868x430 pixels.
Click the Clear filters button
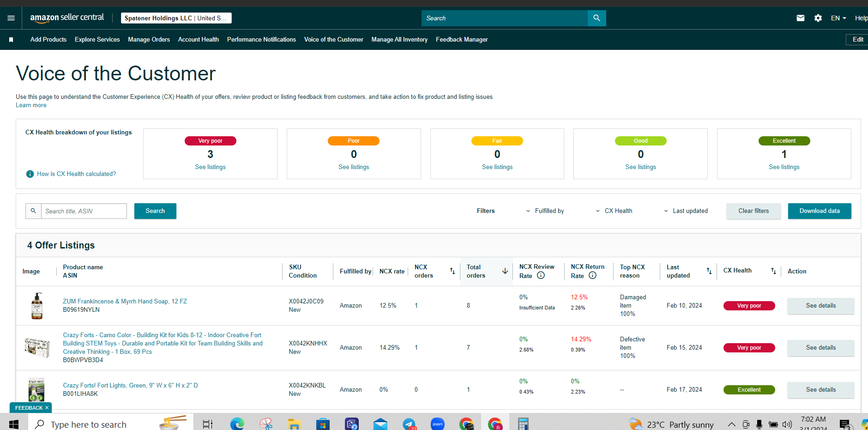click(753, 211)
